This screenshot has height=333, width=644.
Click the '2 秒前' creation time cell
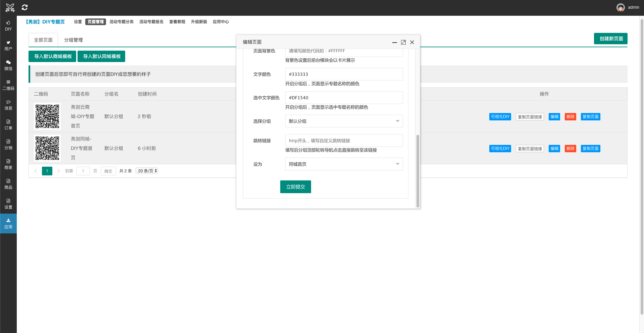pos(144,116)
